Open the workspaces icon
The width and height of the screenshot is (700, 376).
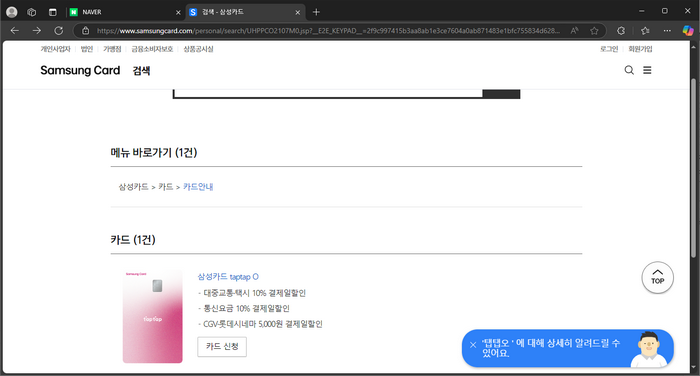pyautogui.click(x=32, y=12)
